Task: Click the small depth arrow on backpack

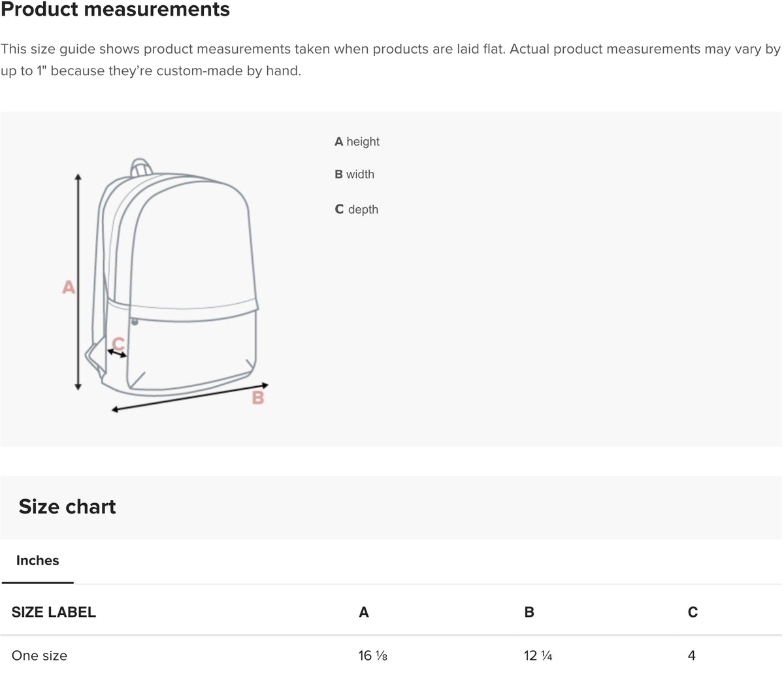Action: point(118,353)
